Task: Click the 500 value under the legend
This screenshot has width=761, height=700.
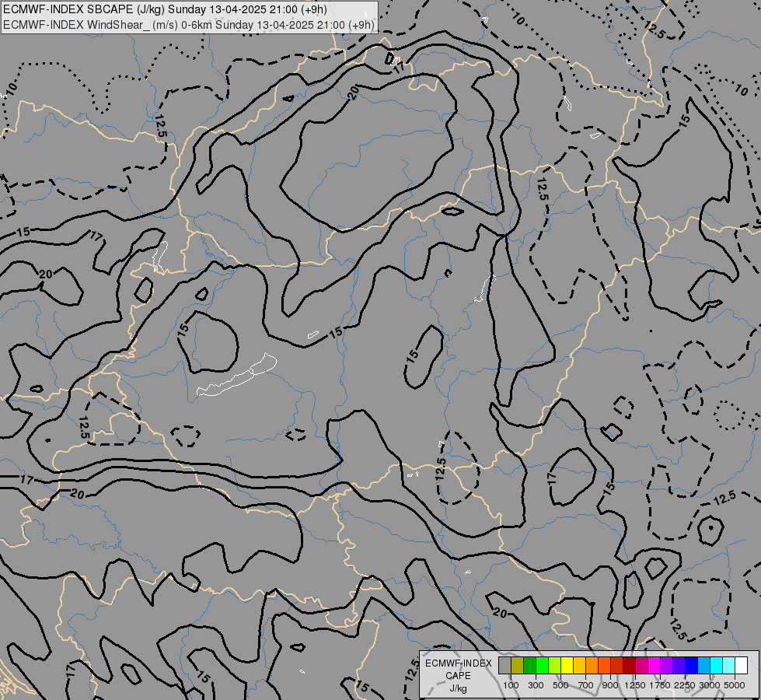Action: [x=560, y=685]
